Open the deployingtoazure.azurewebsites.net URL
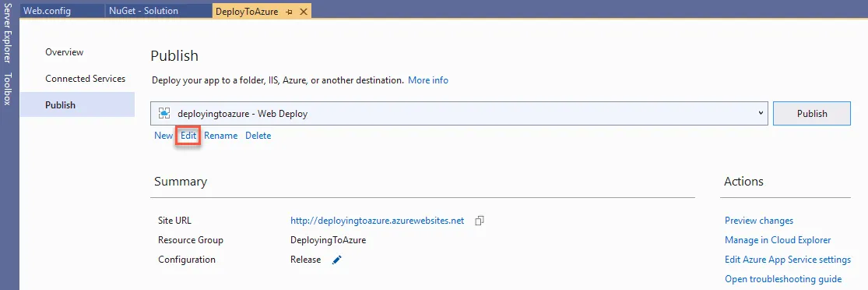Screen dimensions: 868x290 click(x=377, y=221)
